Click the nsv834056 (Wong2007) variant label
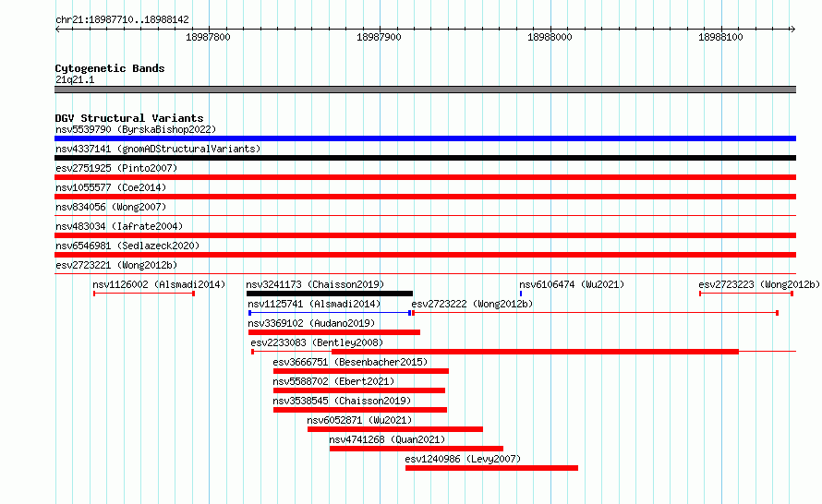The image size is (822, 504). pyautogui.click(x=111, y=207)
